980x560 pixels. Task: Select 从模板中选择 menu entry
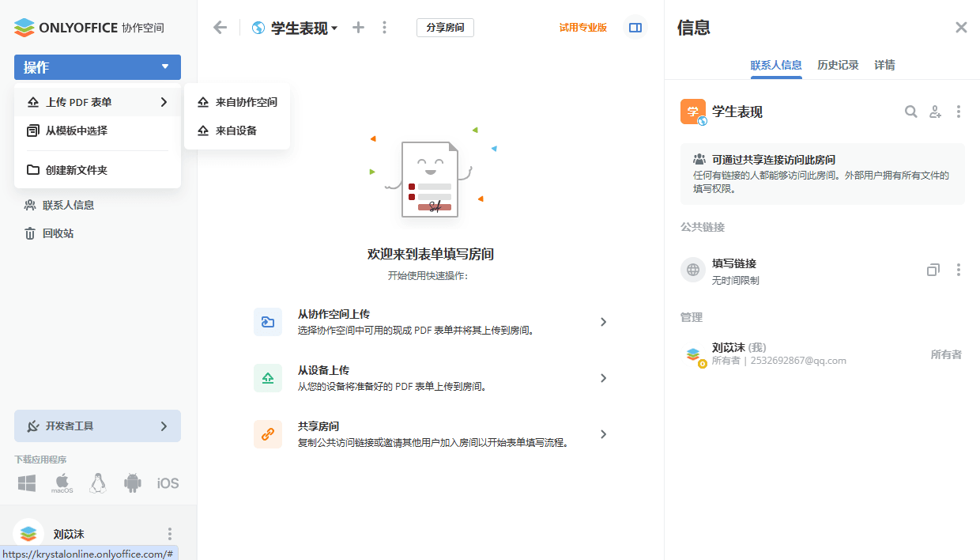tap(97, 131)
